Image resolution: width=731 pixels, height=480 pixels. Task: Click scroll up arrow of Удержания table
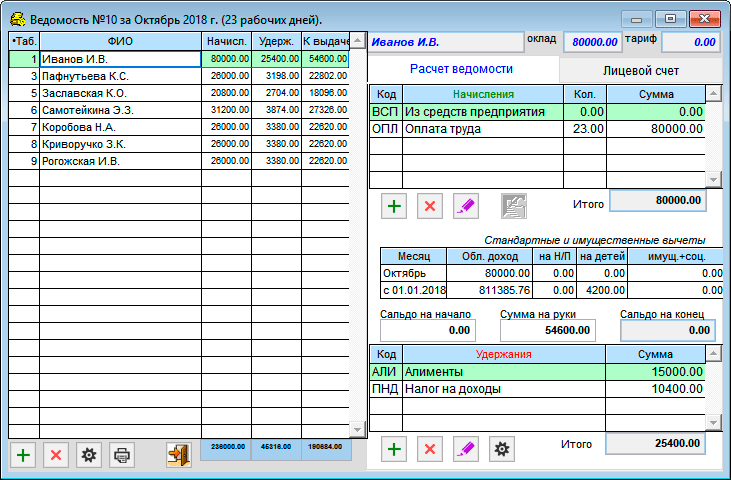pos(713,354)
